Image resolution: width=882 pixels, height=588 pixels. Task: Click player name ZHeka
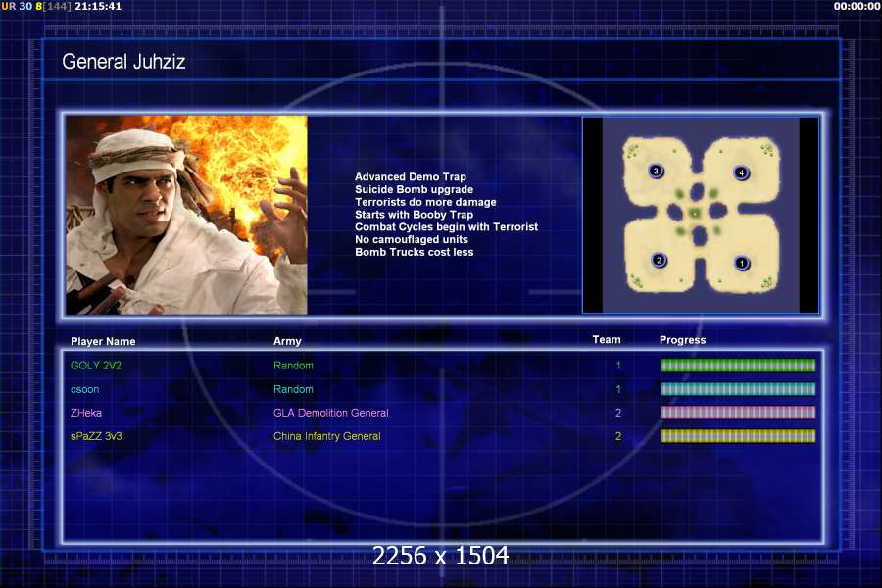[x=86, y=413]
